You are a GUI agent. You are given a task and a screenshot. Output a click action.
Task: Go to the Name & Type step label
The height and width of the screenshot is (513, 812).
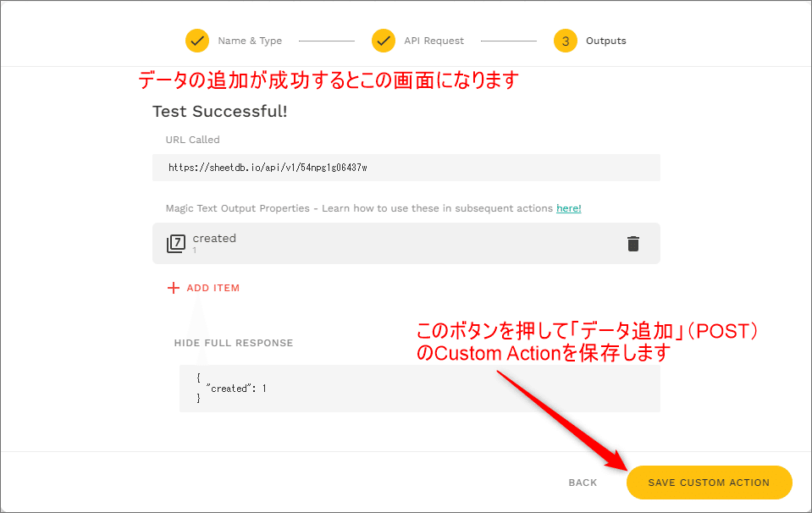point(250,41)
